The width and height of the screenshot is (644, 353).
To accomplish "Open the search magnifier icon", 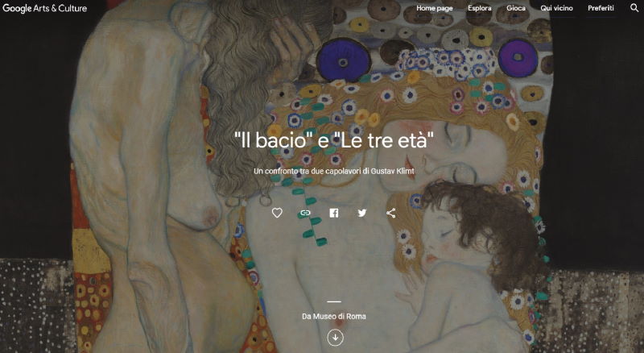I will click(634, 8).
